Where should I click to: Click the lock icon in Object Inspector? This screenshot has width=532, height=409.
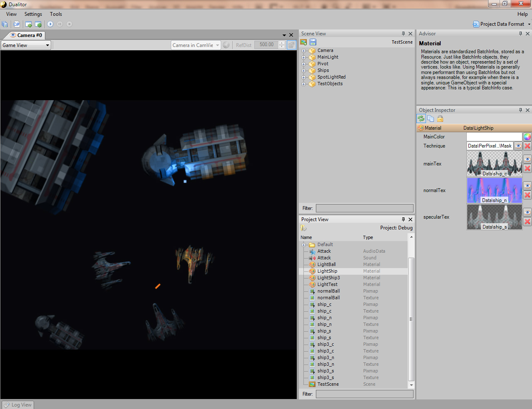(x=440, y=118)
